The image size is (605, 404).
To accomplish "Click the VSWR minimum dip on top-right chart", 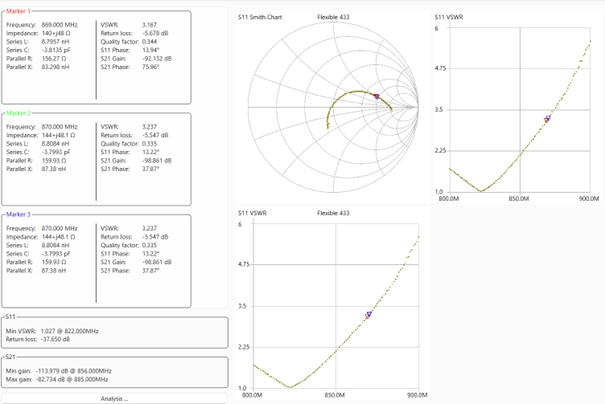I will point(482,190).
